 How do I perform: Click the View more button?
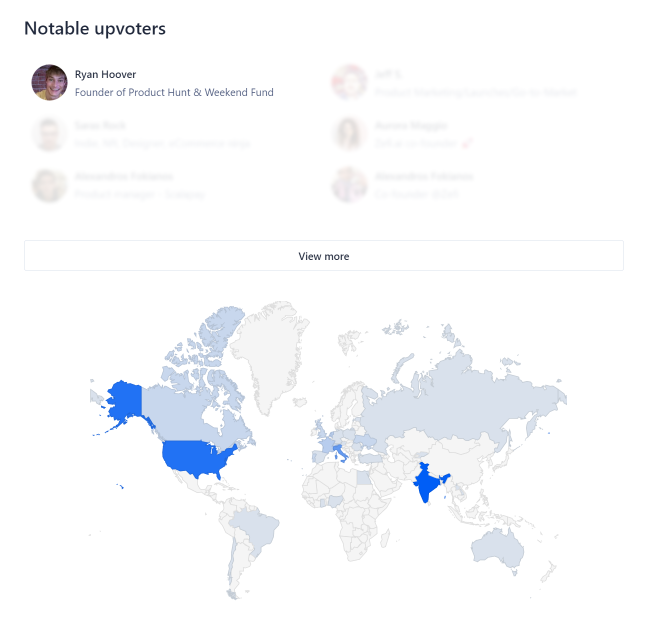click(324, 256)
